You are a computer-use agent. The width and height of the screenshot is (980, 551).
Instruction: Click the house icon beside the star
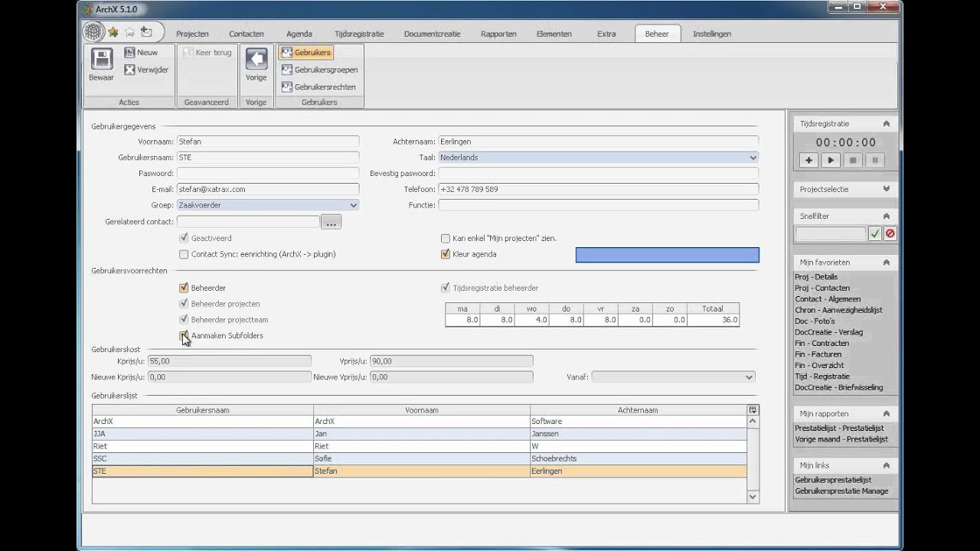click(129, 32)
